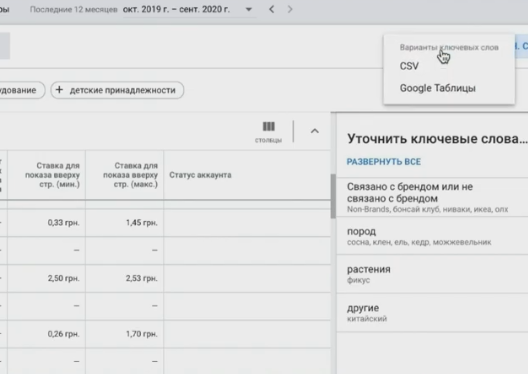The image size is (528, 374).
Task: Click 'РАЗВЕРНУТЬ ВСЕ' link
Action: pos(384,162)
